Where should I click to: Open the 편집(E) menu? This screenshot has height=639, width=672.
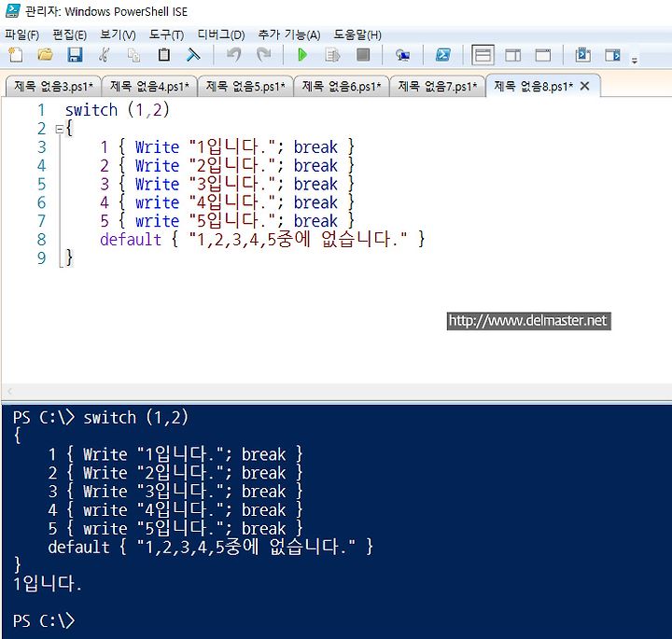[x=69, y=35]
